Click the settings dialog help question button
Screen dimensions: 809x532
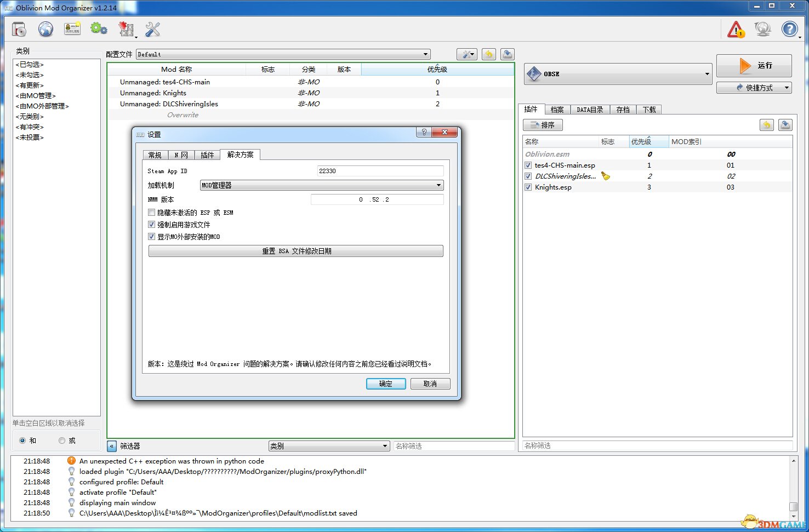pos(424,132)
